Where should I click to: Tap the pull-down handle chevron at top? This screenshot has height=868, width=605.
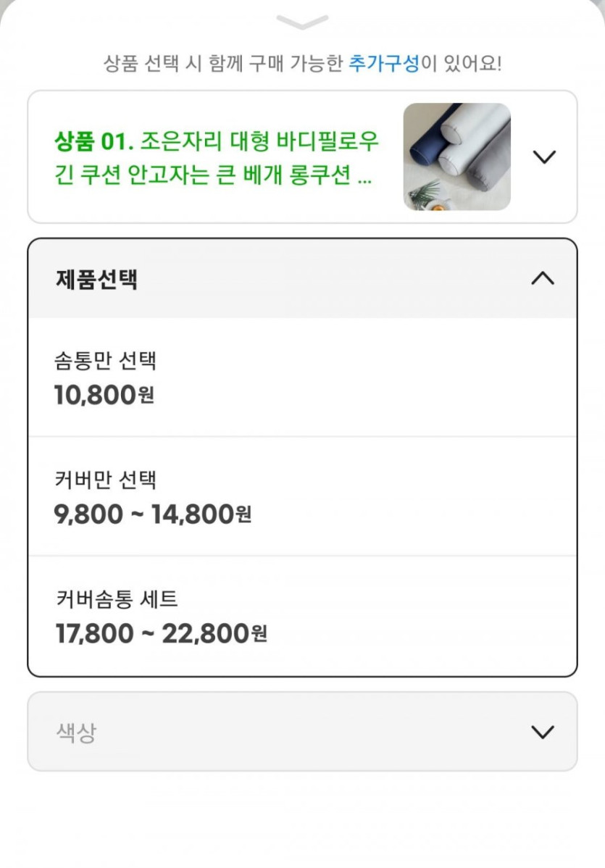click(302, 22)
